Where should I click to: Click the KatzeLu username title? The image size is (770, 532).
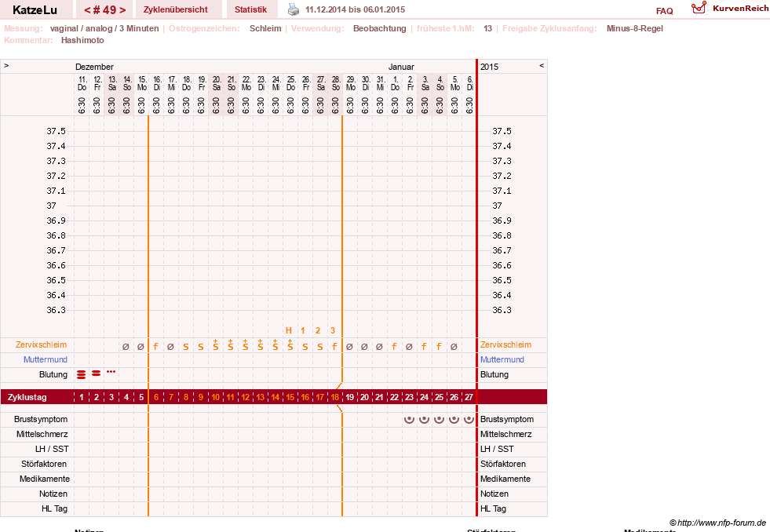click(35, 10)
